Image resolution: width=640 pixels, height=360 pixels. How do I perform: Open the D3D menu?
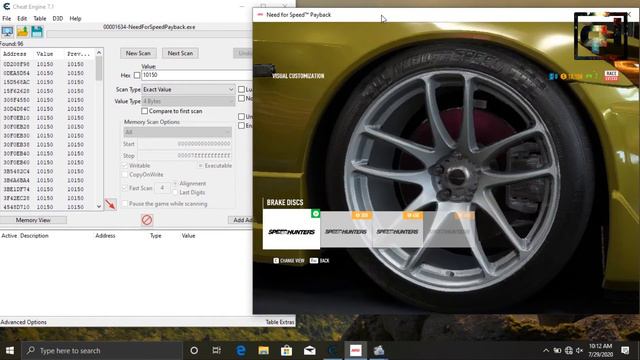coord(58,18)
